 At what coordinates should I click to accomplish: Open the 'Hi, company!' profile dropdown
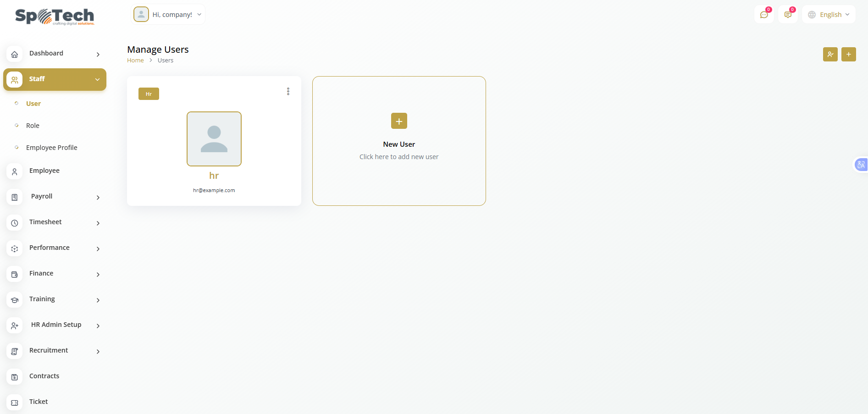[168, 15]
